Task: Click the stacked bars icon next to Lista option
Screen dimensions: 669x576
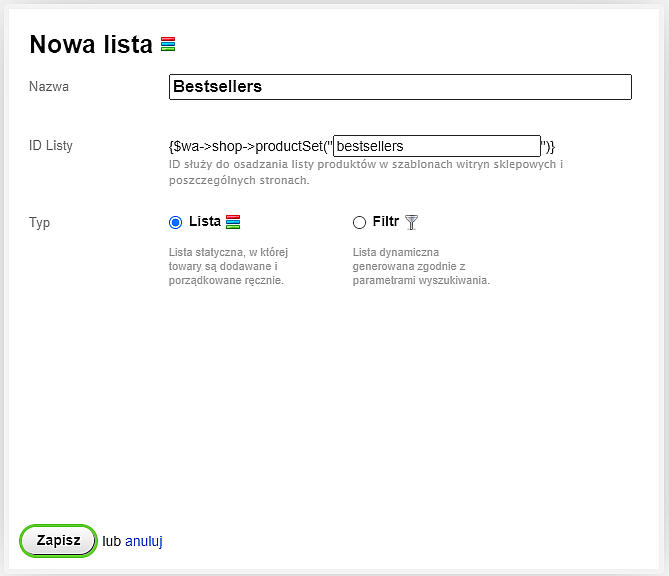Action: point(233,222)
